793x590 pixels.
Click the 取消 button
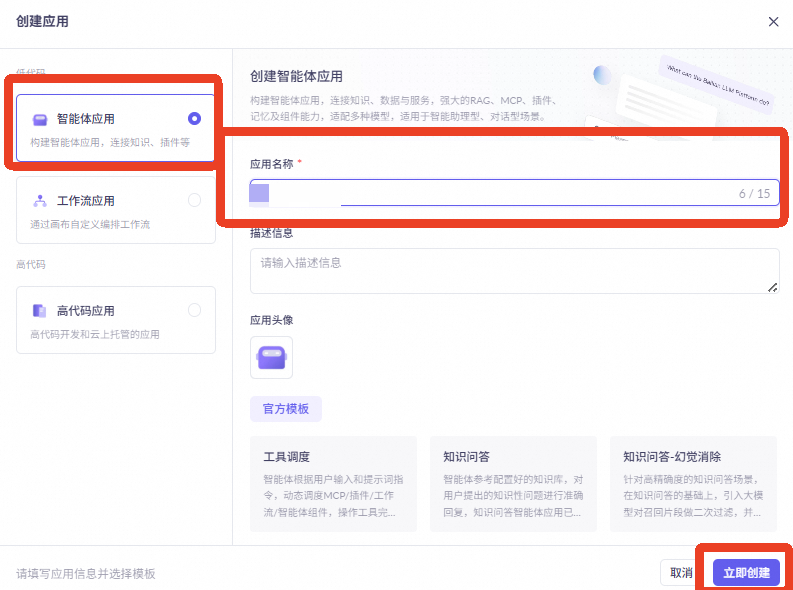pos(681,573)
